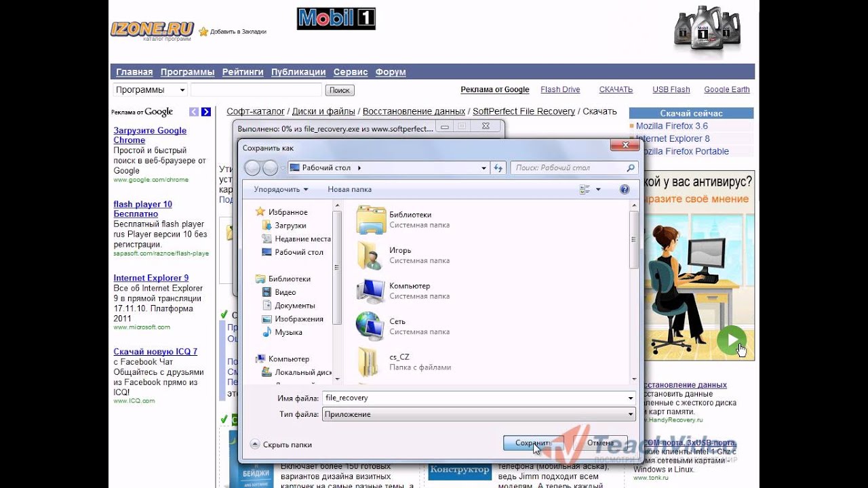Click the help question mark icon
This screenshot has height=488, width=868.
pos(625,190)
